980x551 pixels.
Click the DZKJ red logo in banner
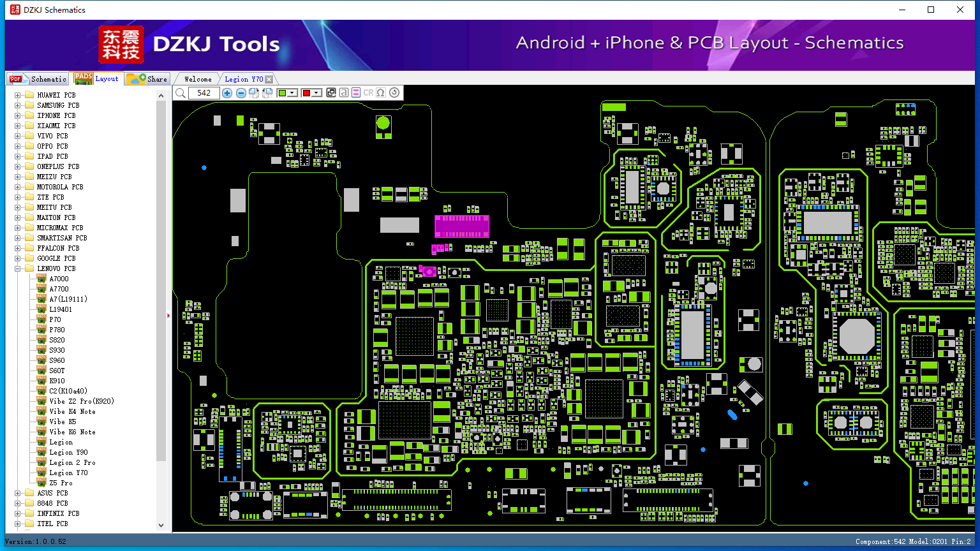click(121, 45)
